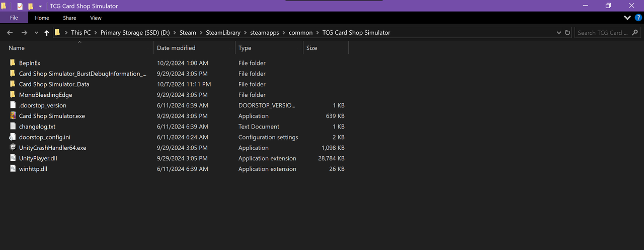
Task: Select the winhttp.dll file icon
Action: 13,169
